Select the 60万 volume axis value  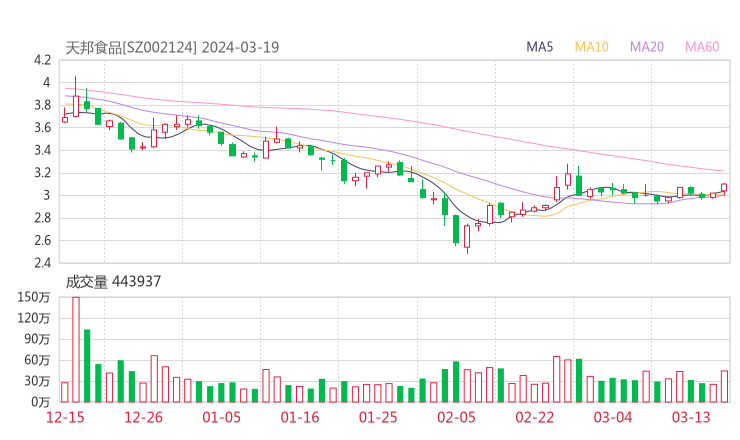pyautogui.click(x=37, y=360)
